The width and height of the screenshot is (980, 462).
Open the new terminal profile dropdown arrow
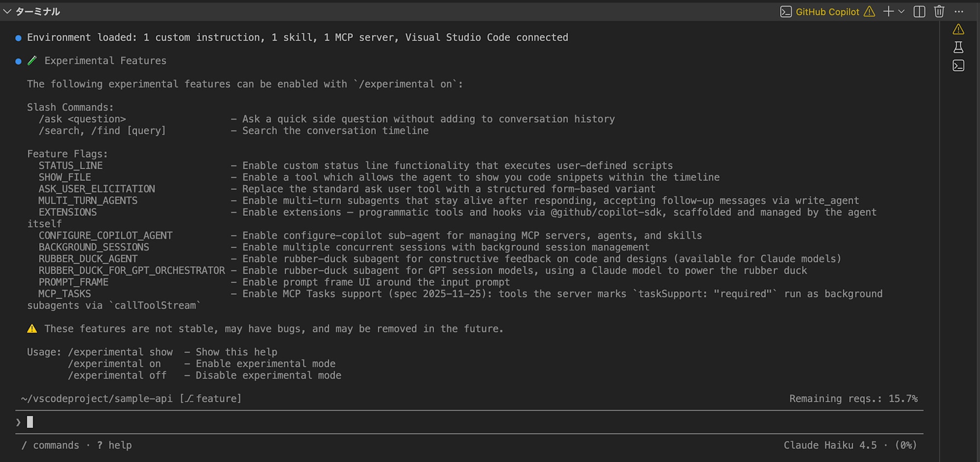(901, 11)
